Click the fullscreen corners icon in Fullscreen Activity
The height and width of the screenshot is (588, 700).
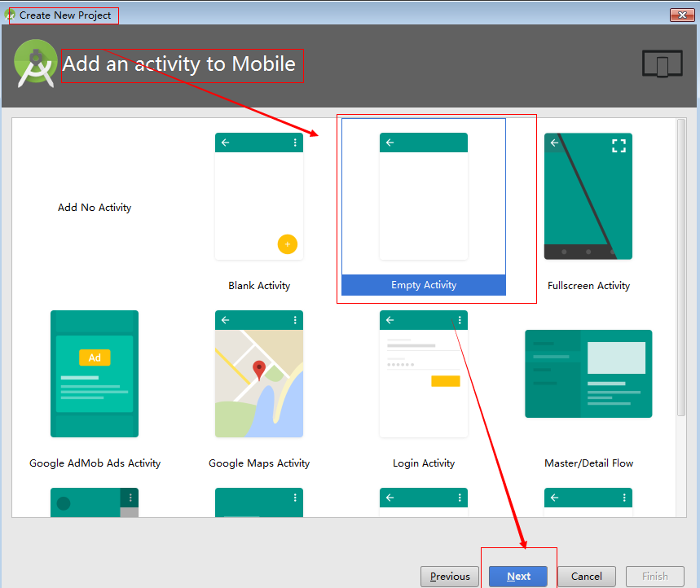click(x=619, y=146)
